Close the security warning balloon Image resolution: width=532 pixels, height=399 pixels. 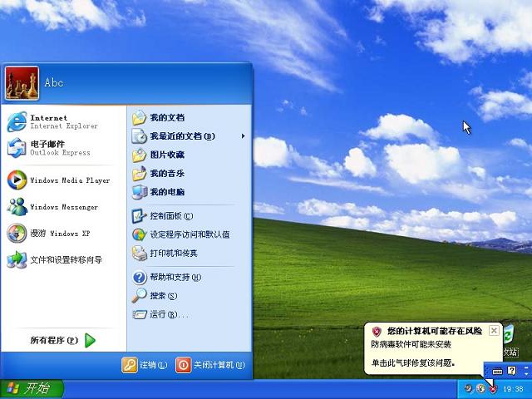tap(494, 330)
